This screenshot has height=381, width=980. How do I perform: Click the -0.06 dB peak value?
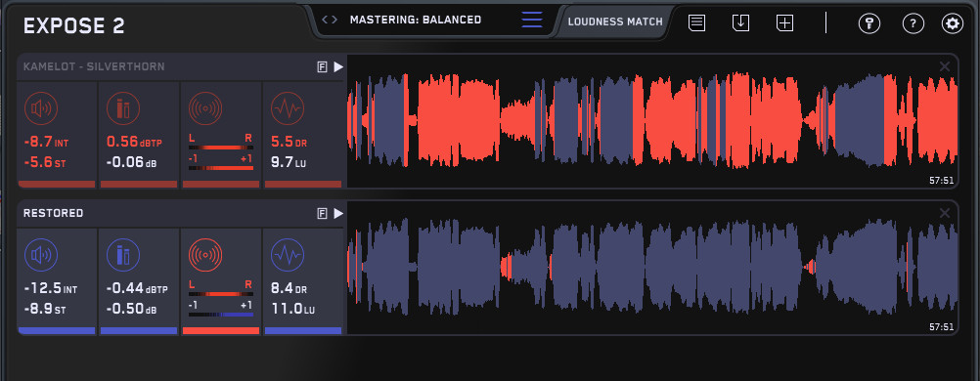pos(132,163)
